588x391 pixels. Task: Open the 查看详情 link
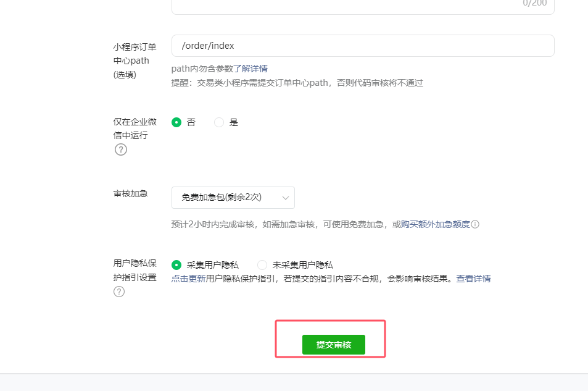click(x=473, y=279)
